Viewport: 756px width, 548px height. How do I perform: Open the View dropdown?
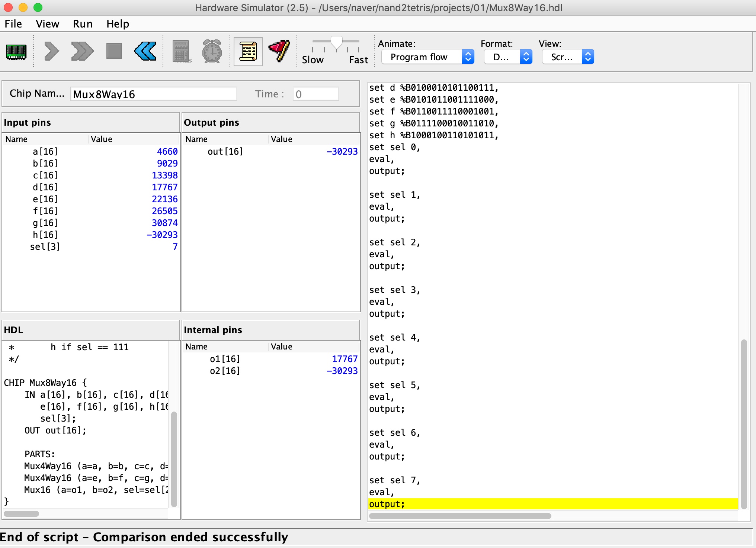(568, 57)
